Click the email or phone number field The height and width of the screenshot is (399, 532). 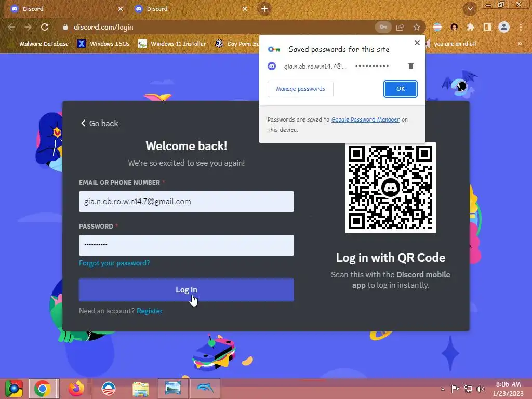(x=187, y=202)
